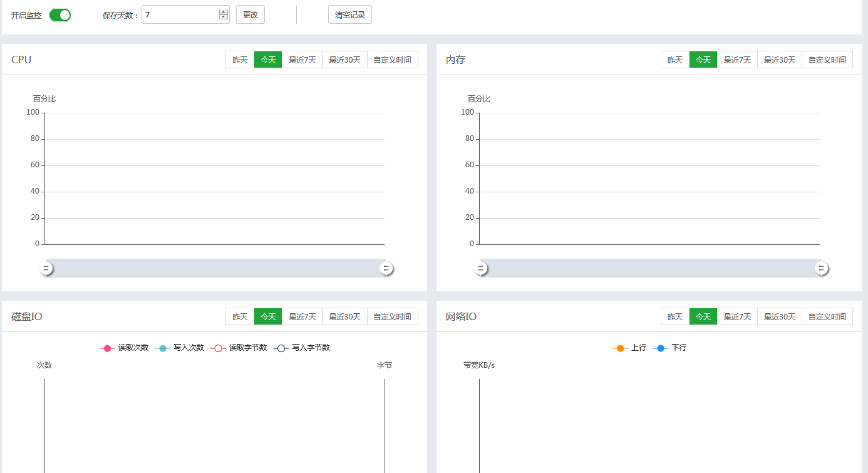The width and height of the screenshot is (868, 473).
Task: Click the 清空记录 button to clear records
Action: tap(349, 14)
